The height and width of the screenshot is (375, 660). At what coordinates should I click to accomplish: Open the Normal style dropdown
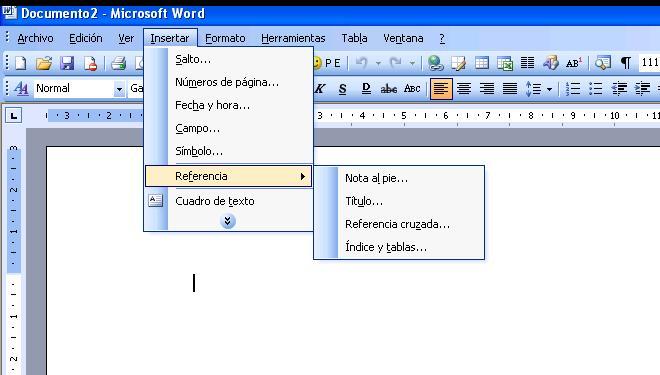pyautogui.click(x=119, y=89)
